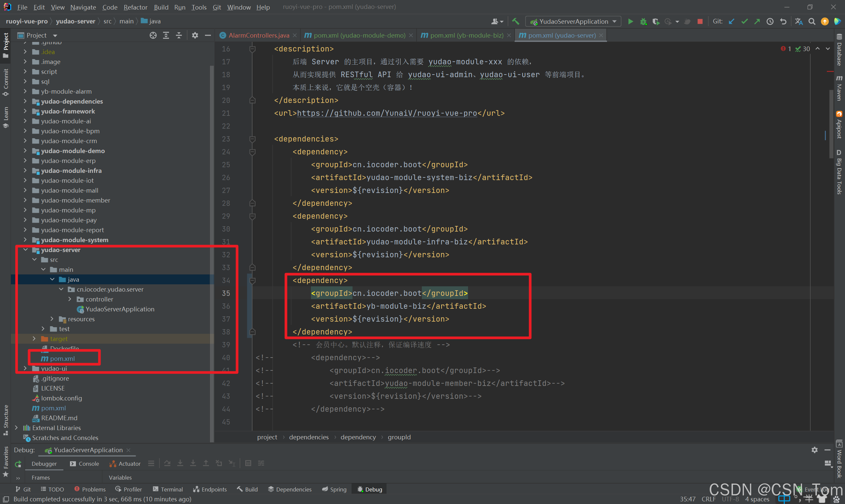Open the Endpoints tool window
This screenshot has height=504, width=845.
pos(210,489)
